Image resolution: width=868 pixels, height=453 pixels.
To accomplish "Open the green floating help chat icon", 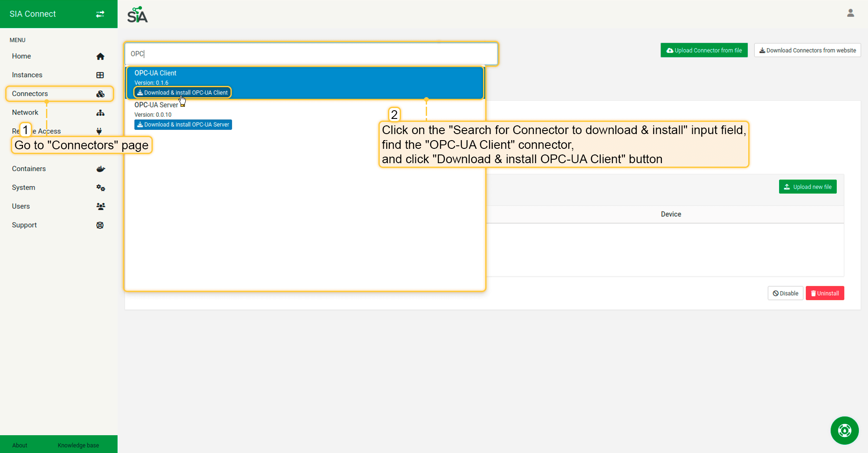I will click(x=844, y=430).
